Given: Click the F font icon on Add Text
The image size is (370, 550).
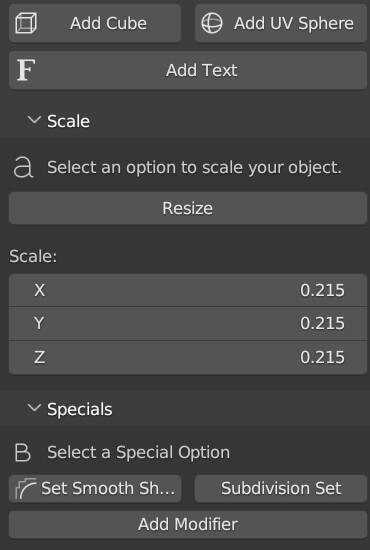Looking at the screenshot, I should 26,70.
